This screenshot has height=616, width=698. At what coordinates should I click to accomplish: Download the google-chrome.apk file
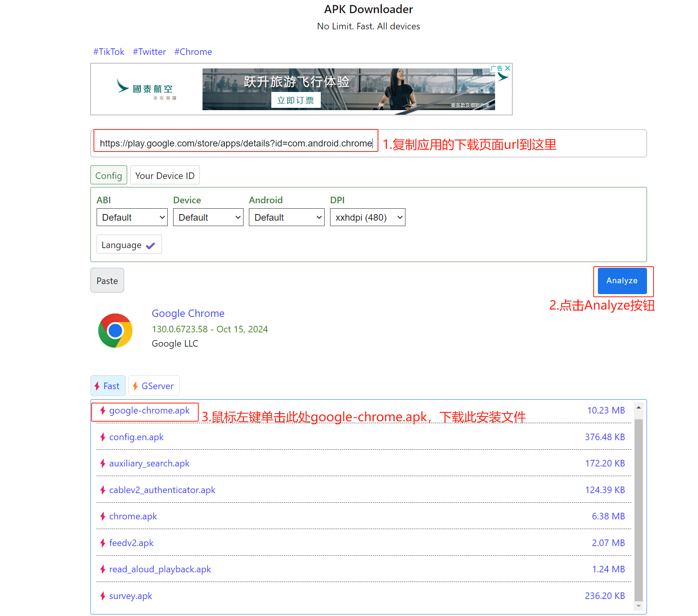(149, 410)
